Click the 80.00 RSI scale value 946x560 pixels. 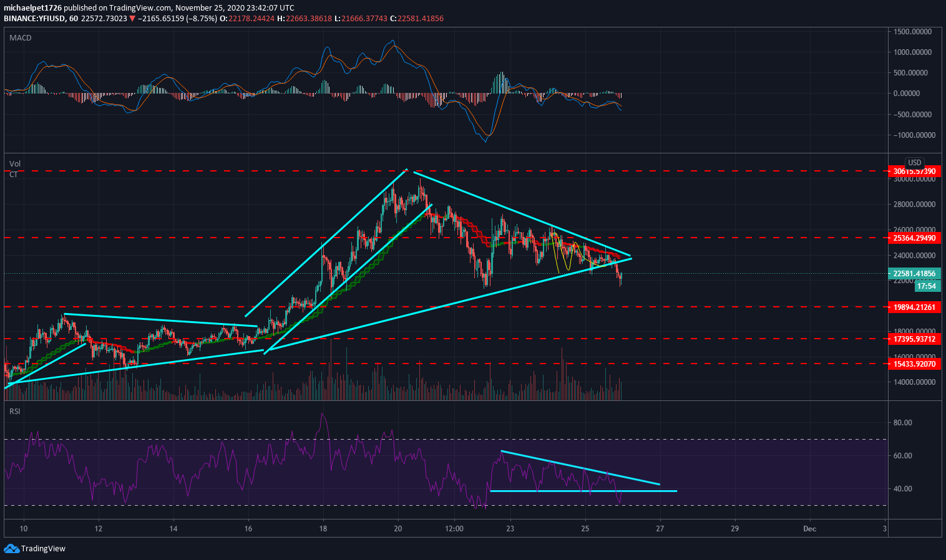click(x=903, y=422)
